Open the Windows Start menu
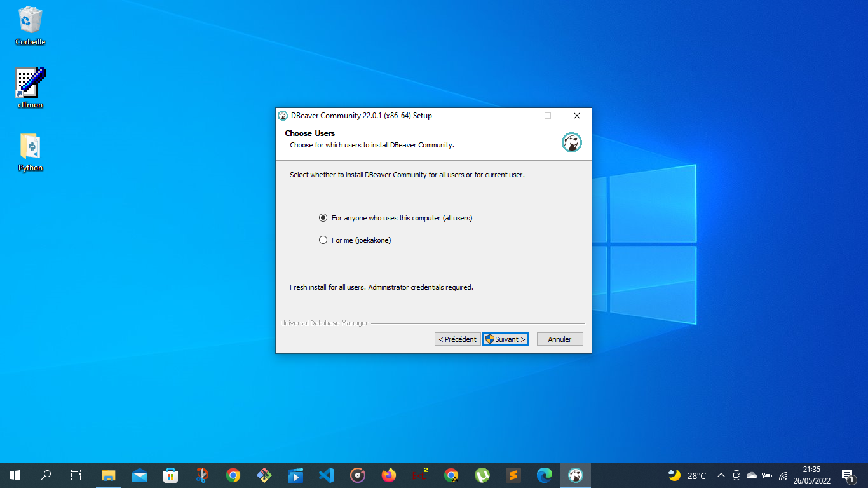Screen dimensions: 868x488 coord(15,475)
